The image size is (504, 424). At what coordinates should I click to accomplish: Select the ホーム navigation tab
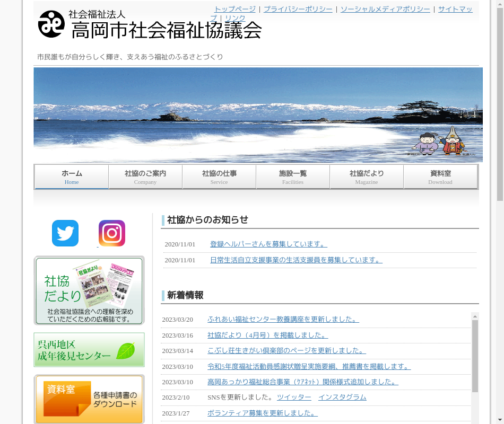[72, 177]
